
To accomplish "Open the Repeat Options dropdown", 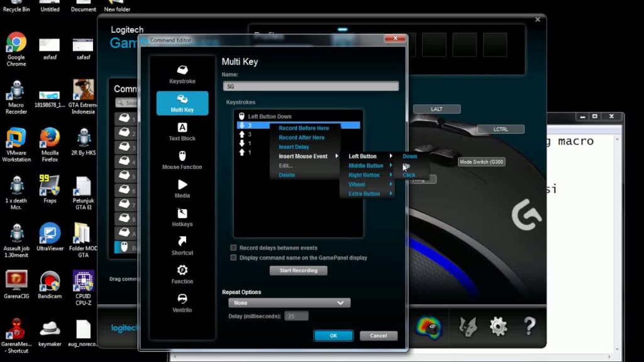I will point(289,302).
